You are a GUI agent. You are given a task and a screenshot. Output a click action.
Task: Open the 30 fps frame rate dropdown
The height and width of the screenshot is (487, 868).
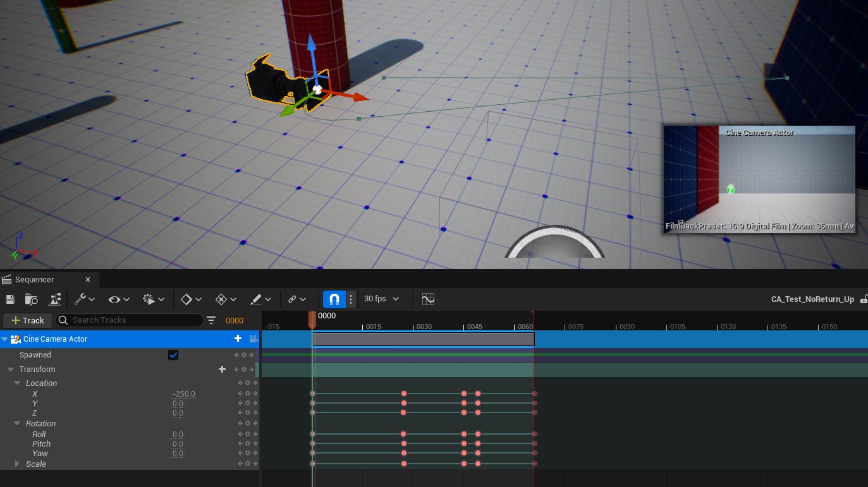pos(382,299)
